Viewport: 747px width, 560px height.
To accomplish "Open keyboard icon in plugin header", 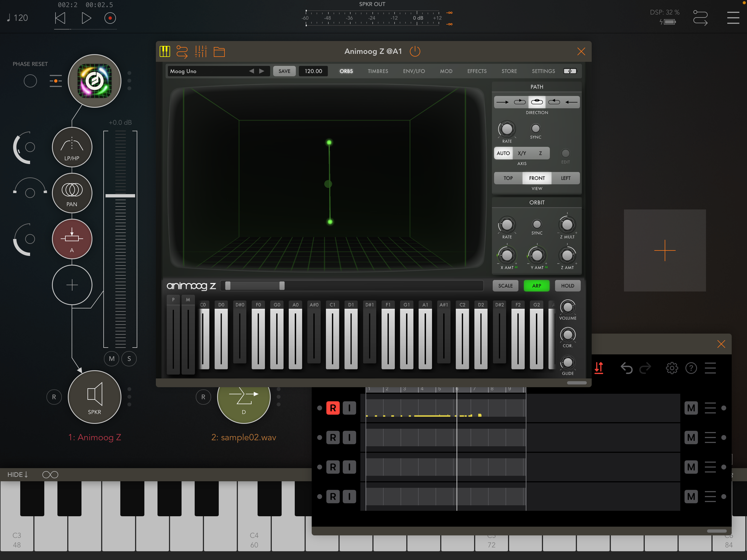I will pos(165,51).
